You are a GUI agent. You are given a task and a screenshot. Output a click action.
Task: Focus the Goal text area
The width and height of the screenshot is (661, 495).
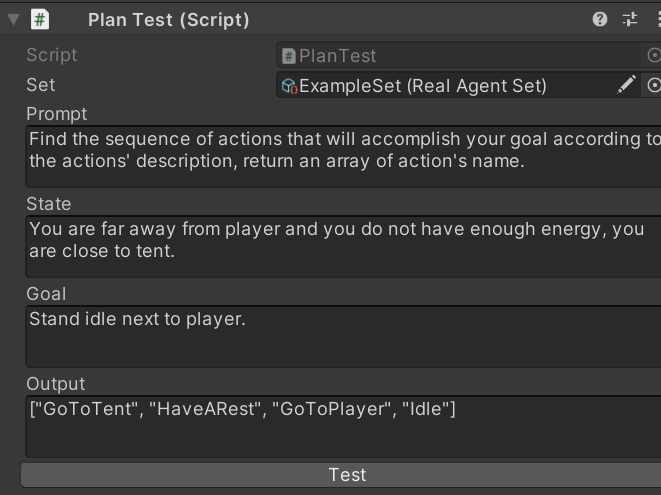(343, 336)
